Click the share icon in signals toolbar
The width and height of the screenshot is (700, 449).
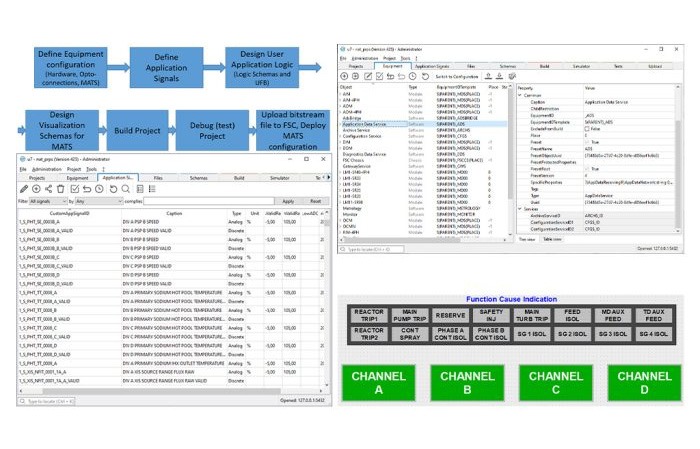pyautogui.click(x=48, y=188)
